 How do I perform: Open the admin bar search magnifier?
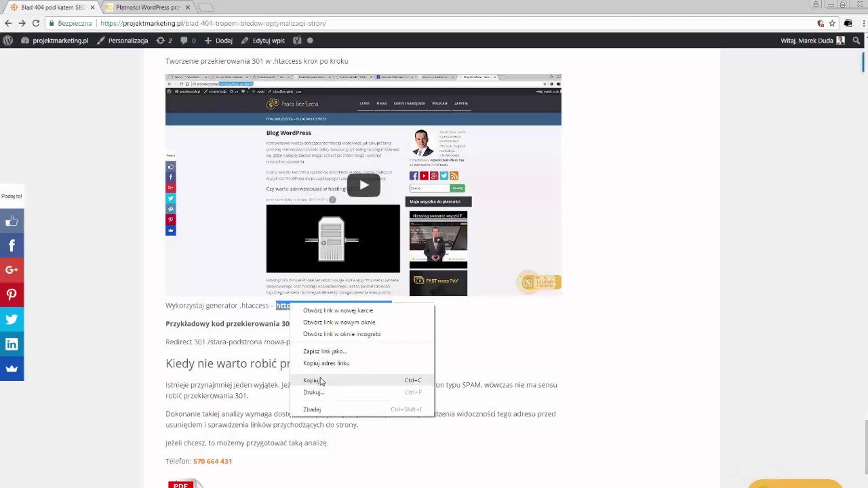(x=857, y=40)
